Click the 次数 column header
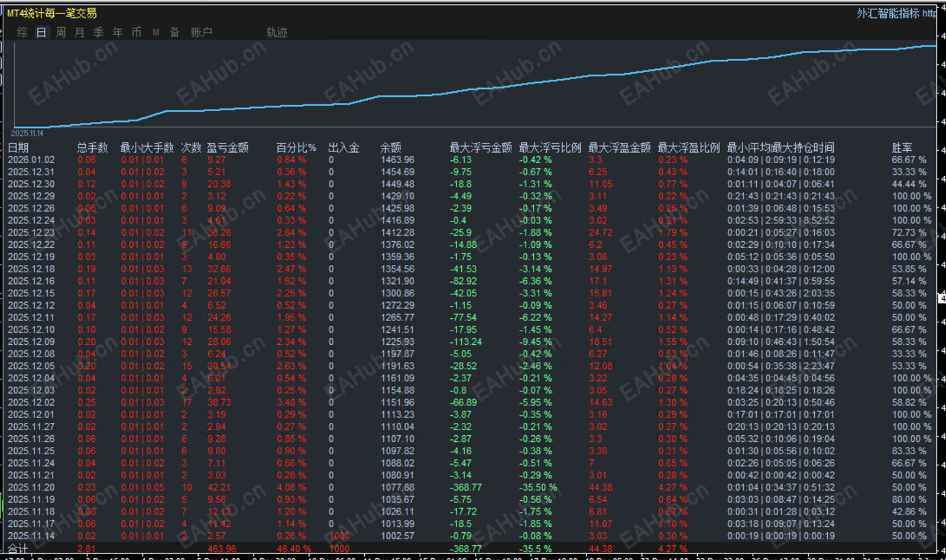Image resolution: width=946 pixels, height=560 pixels. tap(191, 147)
